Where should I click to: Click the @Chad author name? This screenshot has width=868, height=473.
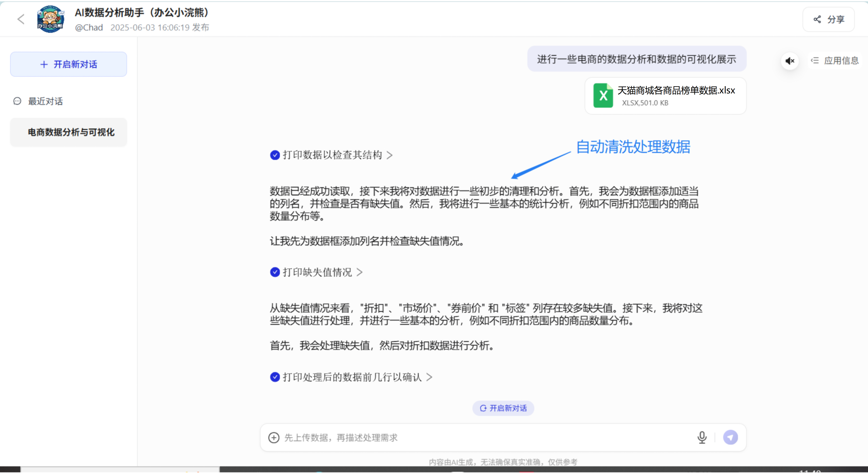tap(89, 28)
